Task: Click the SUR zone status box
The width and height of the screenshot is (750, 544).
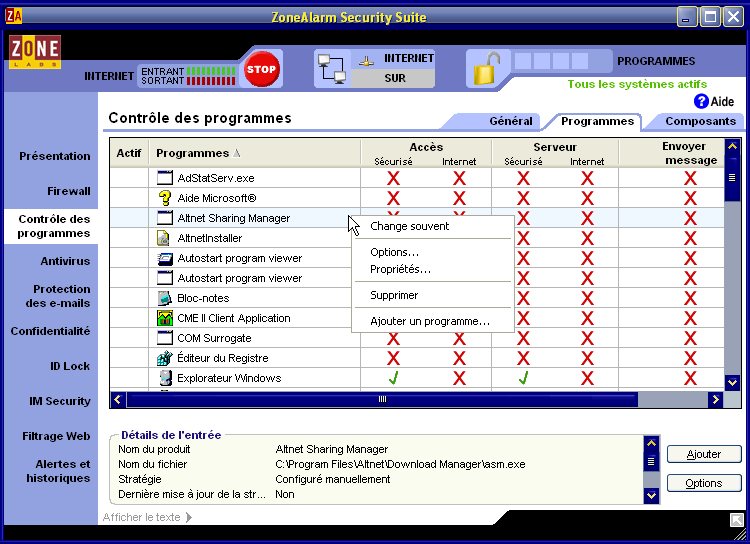Action: click(x=394, y=78)
